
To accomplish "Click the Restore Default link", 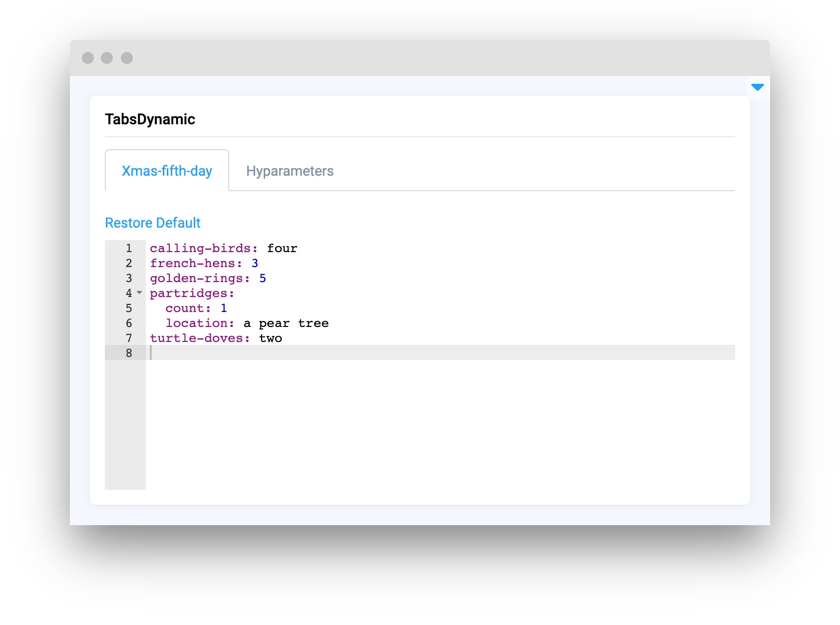I will click(152, 223).
